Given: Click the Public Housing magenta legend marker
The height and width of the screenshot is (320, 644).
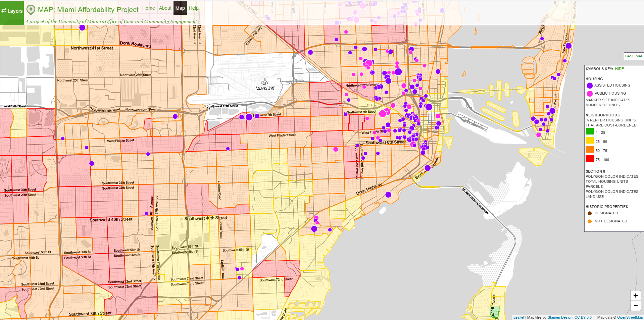Looking at the screenshot, I should point(590,94).
